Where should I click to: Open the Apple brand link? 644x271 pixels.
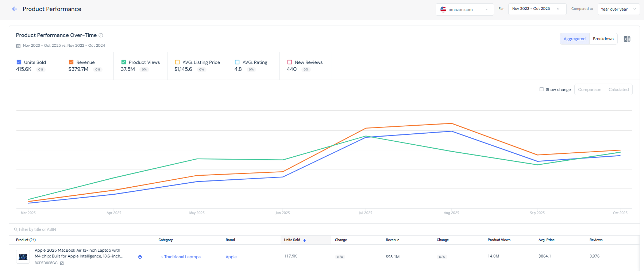231,257
